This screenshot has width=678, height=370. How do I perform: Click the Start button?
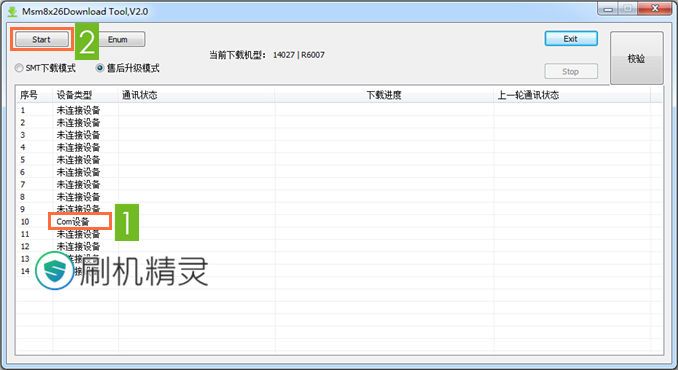click(x=42, y=39)
